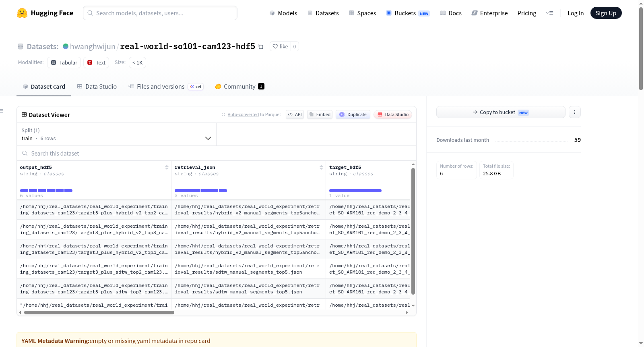Open the more options kebab menu
Image resolution: width=644 pixels, height=347 pixels.
(x=575, y=112)
